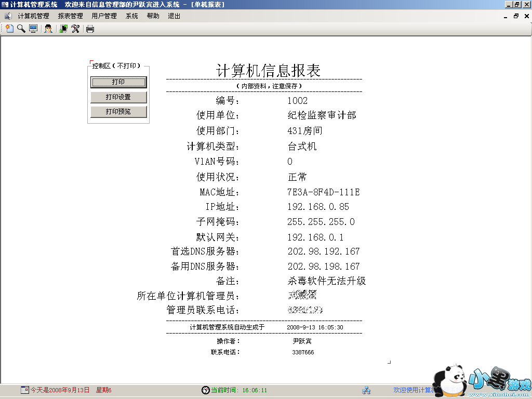Click the remark 杀毒软件无法升级
Viewport: 532px width, 399px height.
pyautogui.click(x=326, y=281)
